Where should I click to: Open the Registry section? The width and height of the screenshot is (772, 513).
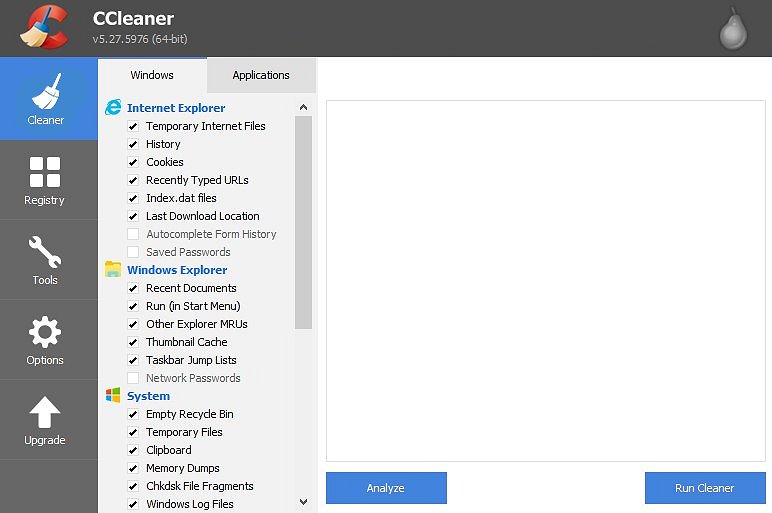pyautogui.click(x=48, y=180)
